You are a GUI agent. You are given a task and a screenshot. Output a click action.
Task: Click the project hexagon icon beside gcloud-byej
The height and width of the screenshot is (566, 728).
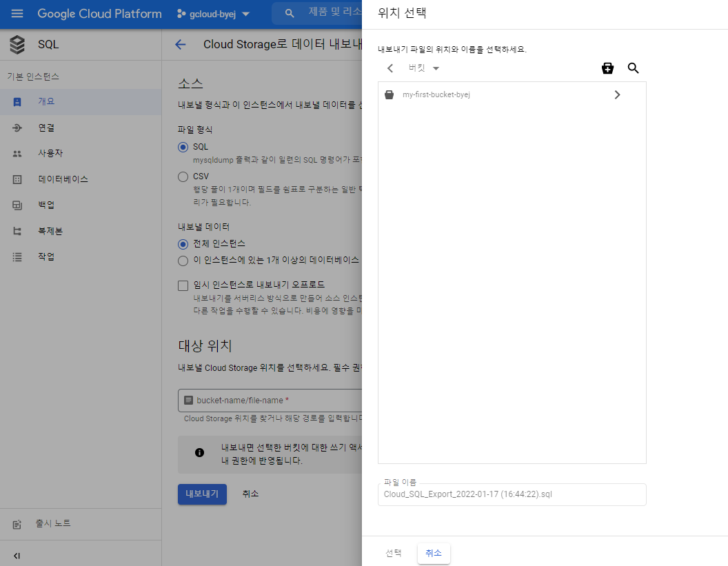pyautogui.click(x=181, y=14)
